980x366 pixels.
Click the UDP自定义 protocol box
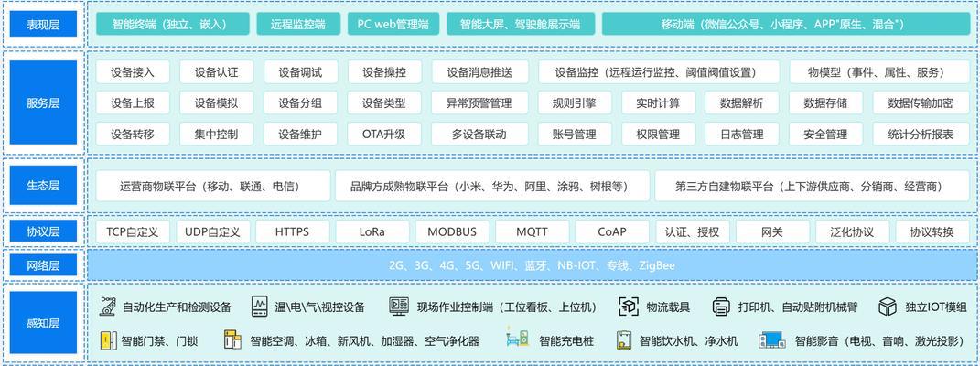212,231
